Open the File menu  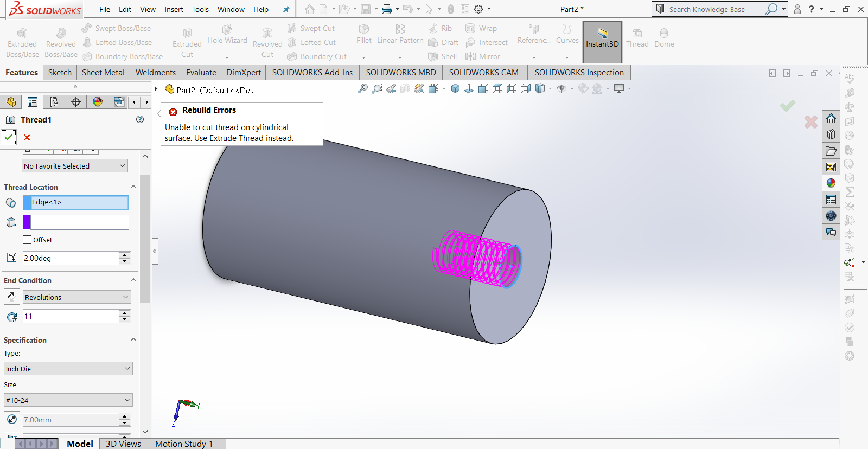(105, 9)
